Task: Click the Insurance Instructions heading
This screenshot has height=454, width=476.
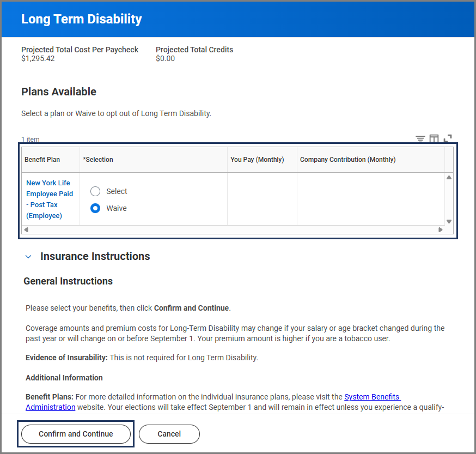Action: [95, 256]
